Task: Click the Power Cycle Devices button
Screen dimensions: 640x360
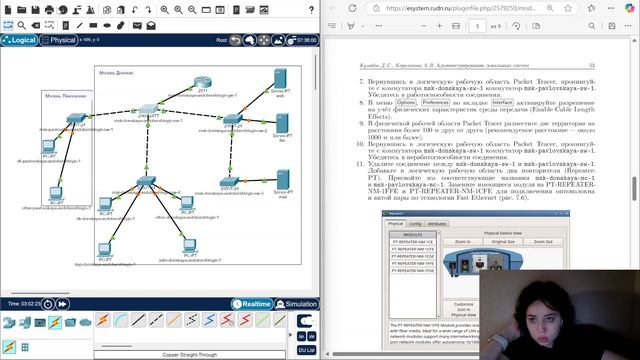Action: (x=48, y=304)
